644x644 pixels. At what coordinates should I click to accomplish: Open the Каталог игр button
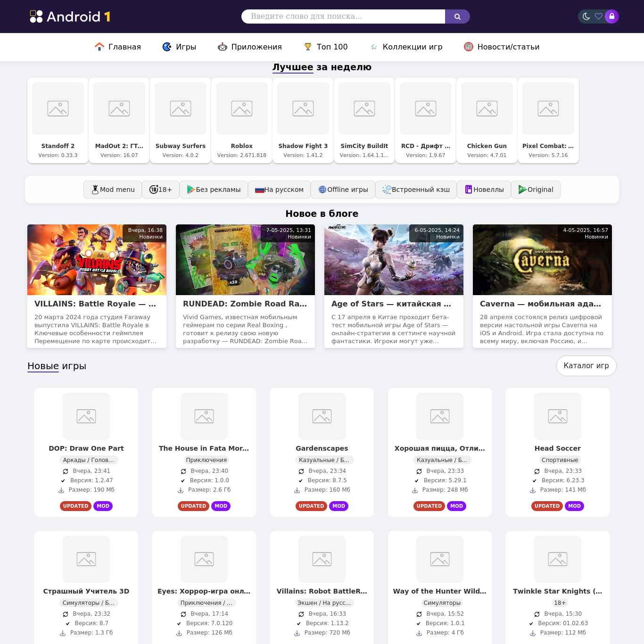[586, 366]
